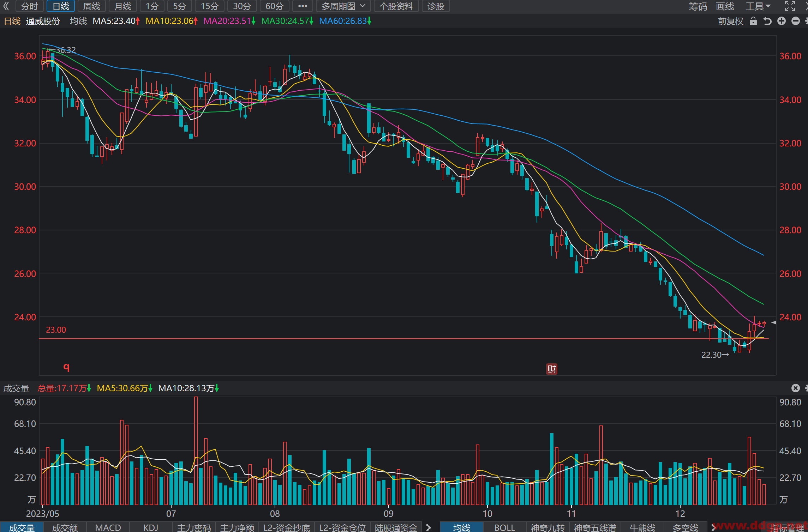Toggle the chart lock icon
The image size is (808, 532).
pyautogui.click(x=753, y=21)
